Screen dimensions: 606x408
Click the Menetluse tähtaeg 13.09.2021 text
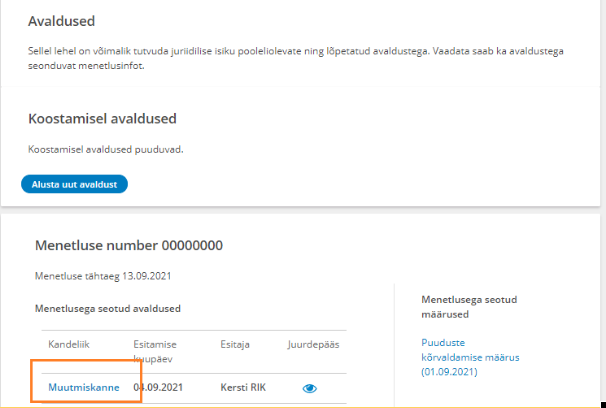109,275
